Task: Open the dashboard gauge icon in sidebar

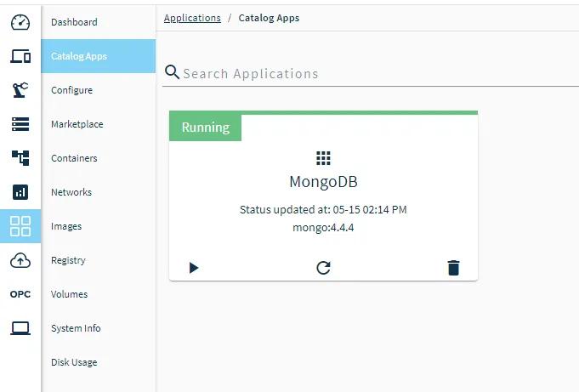Action: [20, 23]
